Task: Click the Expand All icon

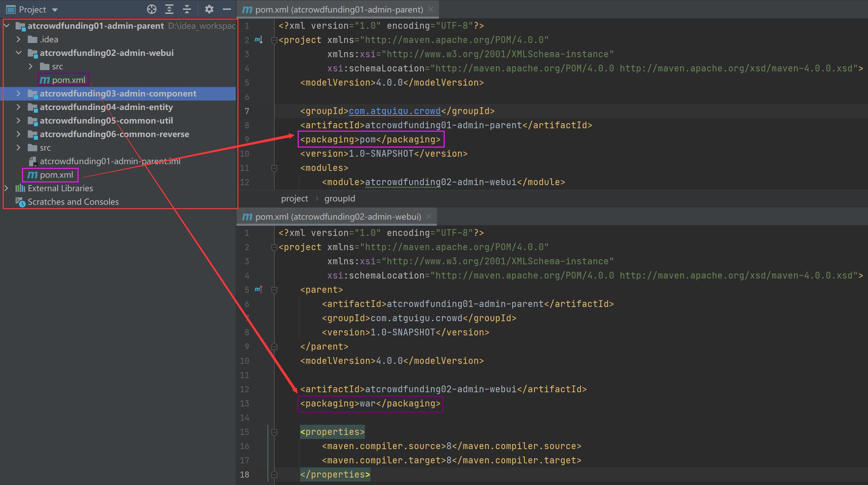Action: tap(169, 9)
